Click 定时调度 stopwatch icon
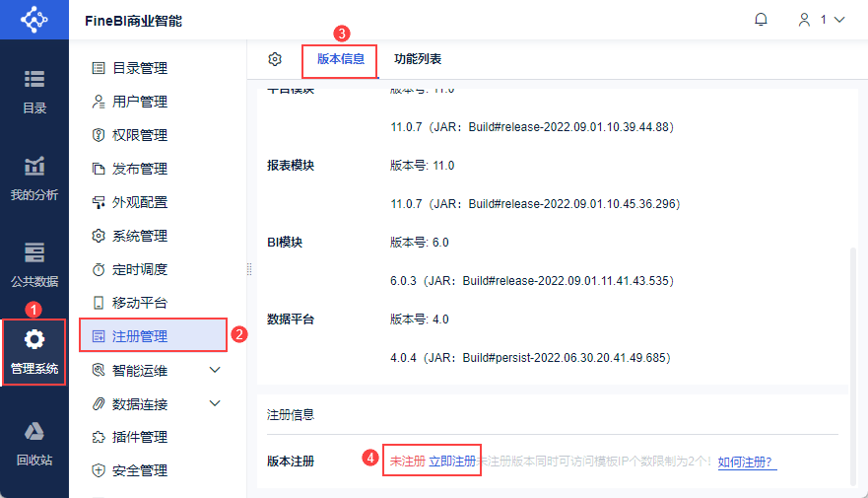 click(x=99, y=269)
